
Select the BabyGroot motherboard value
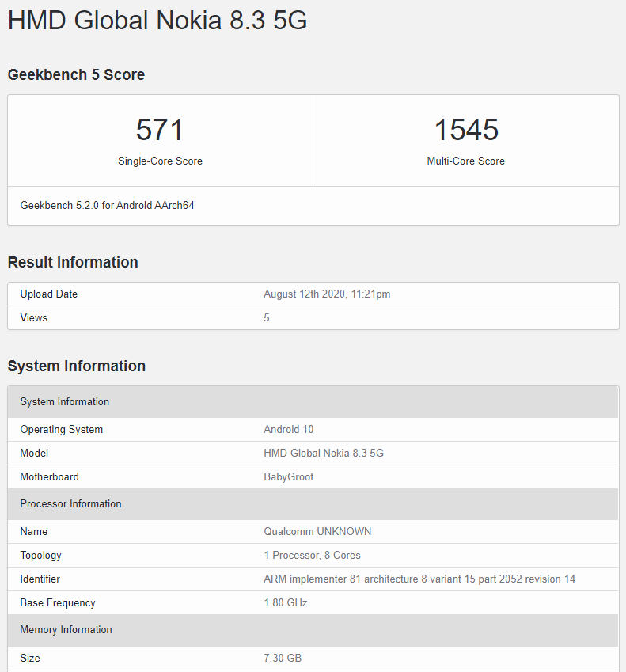(x=288, y=477)
